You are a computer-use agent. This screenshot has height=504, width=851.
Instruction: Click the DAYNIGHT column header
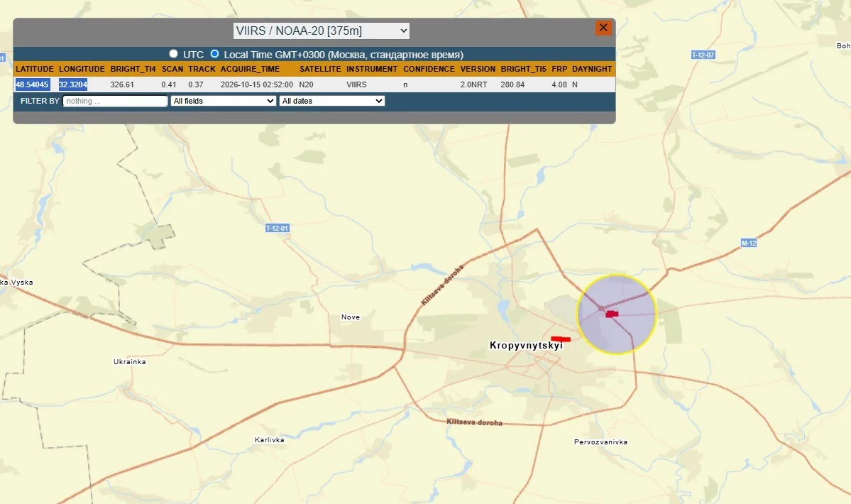(x=592, y=69)
